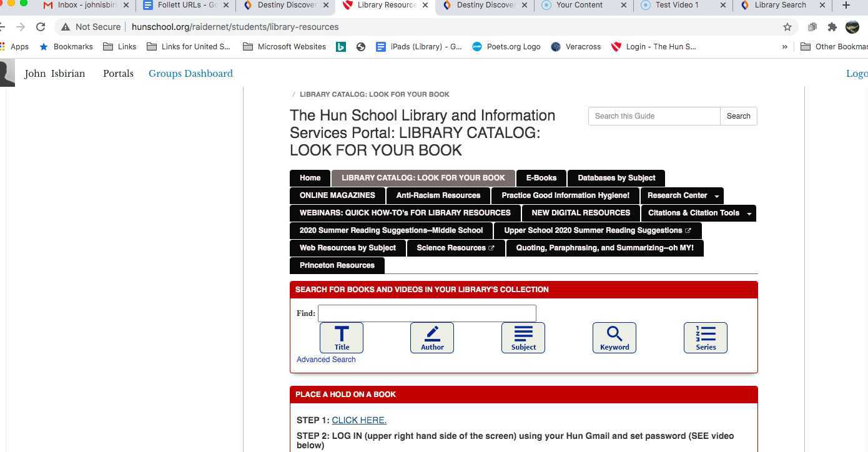Image resolution: width=868 pixels, height=452 pixels.
Task: Open Links for United S... bookmark folder
Action: 189,46
